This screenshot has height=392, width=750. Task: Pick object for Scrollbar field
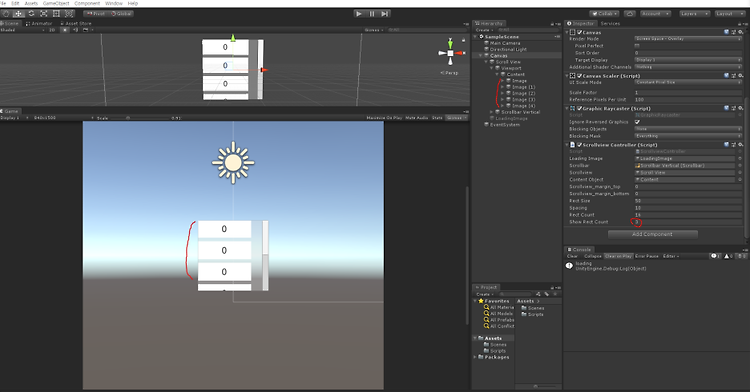click(740, 165)
